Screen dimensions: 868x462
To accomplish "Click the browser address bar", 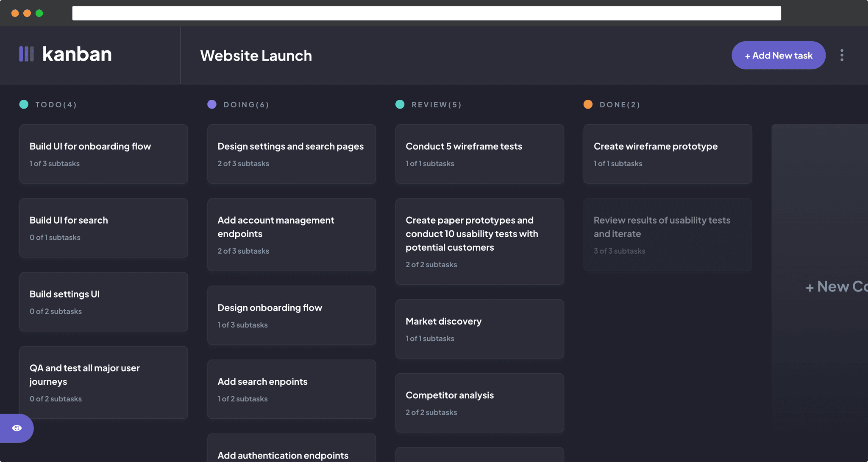I will coord(426,13).
